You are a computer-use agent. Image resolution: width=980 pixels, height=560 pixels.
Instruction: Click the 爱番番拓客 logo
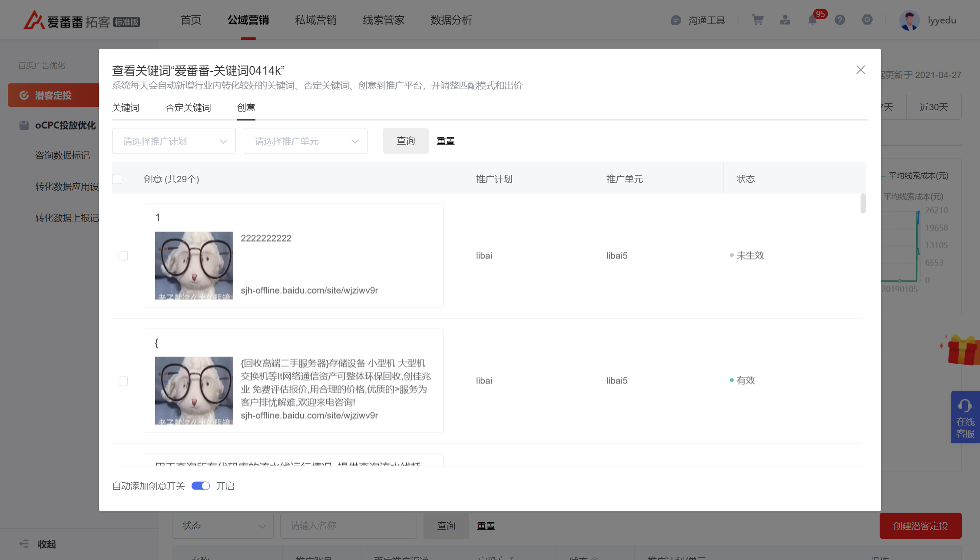click(x=82, y=20)
